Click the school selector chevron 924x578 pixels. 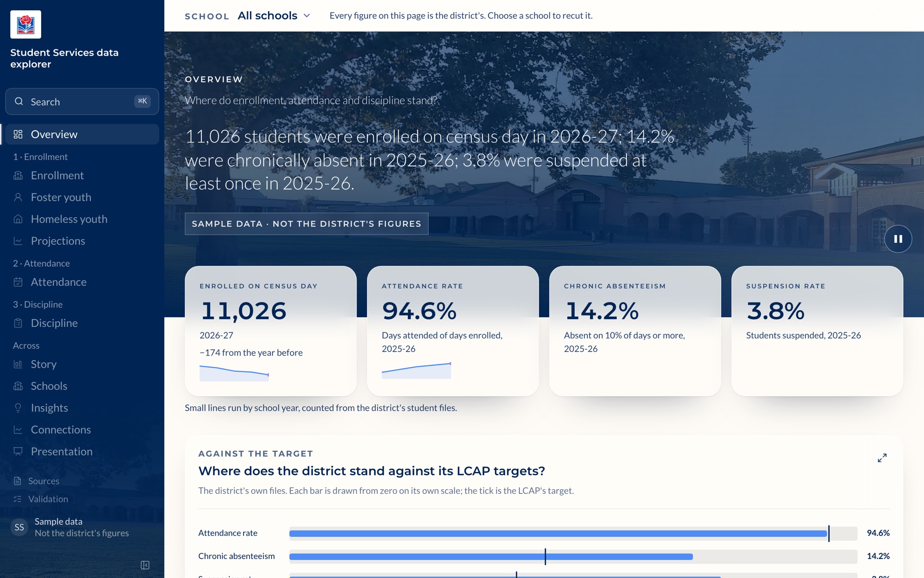tap(307, 16)
